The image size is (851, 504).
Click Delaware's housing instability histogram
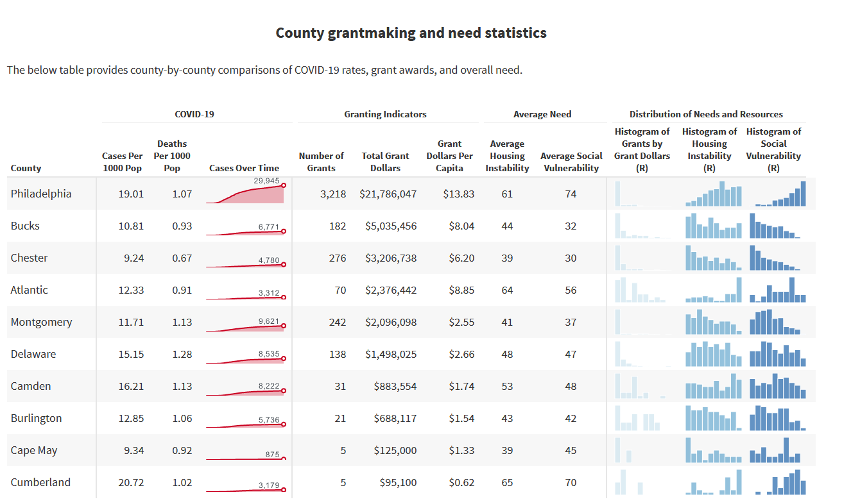(713, 353)
